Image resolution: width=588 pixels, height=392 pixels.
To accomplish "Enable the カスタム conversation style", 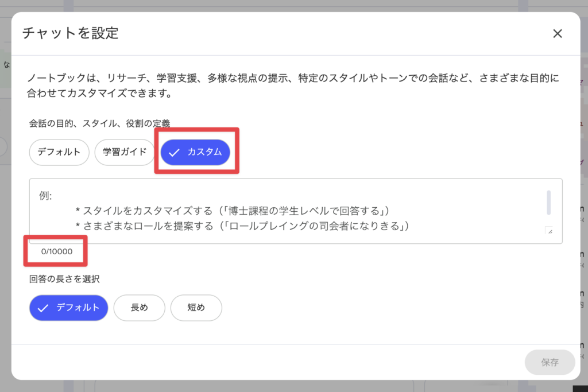I will pyautogui.click(x=197, y=152).
